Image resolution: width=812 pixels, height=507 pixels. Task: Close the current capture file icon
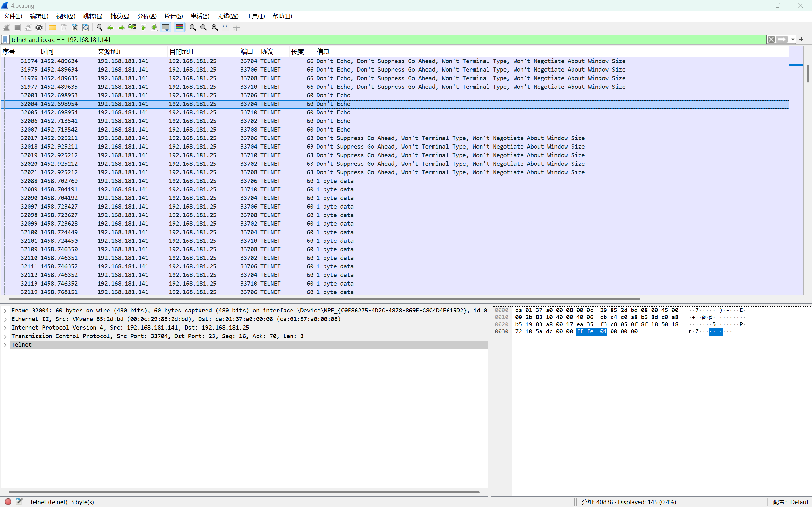75,28
